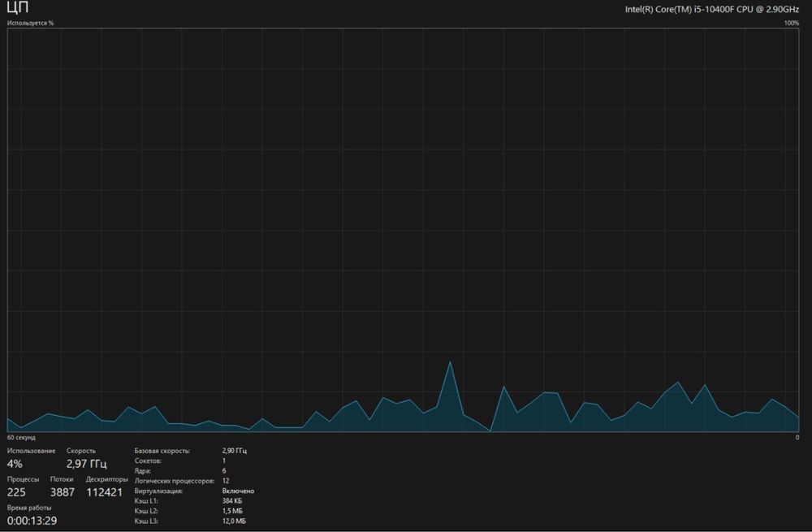Viewport: 812px width, 532px height.
Task: Click the 60 секунд time axis label
Action: 21,438
